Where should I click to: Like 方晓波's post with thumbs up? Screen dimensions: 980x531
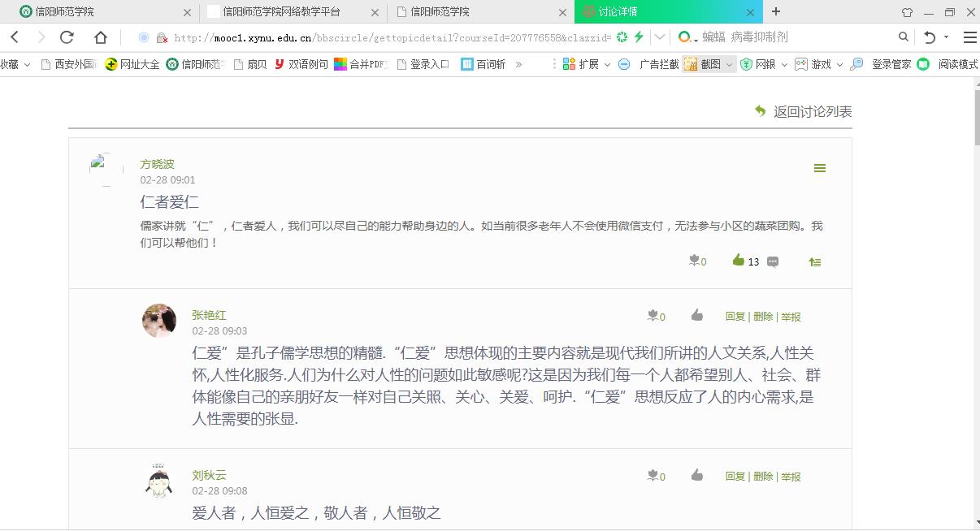[x=738, y=261]
